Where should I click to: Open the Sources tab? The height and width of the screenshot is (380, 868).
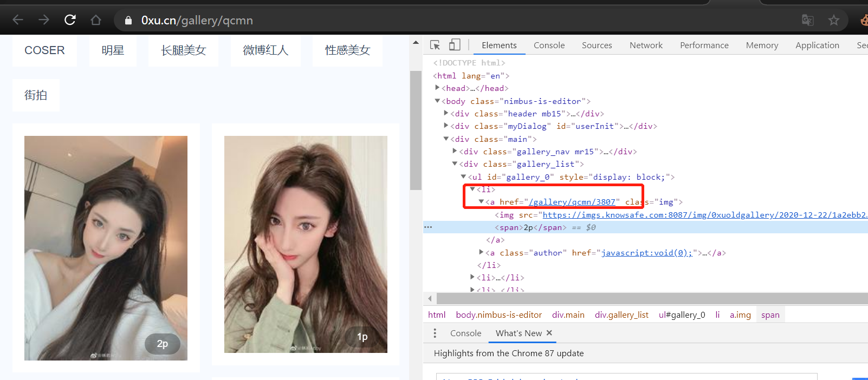click(x=597, y=45)
